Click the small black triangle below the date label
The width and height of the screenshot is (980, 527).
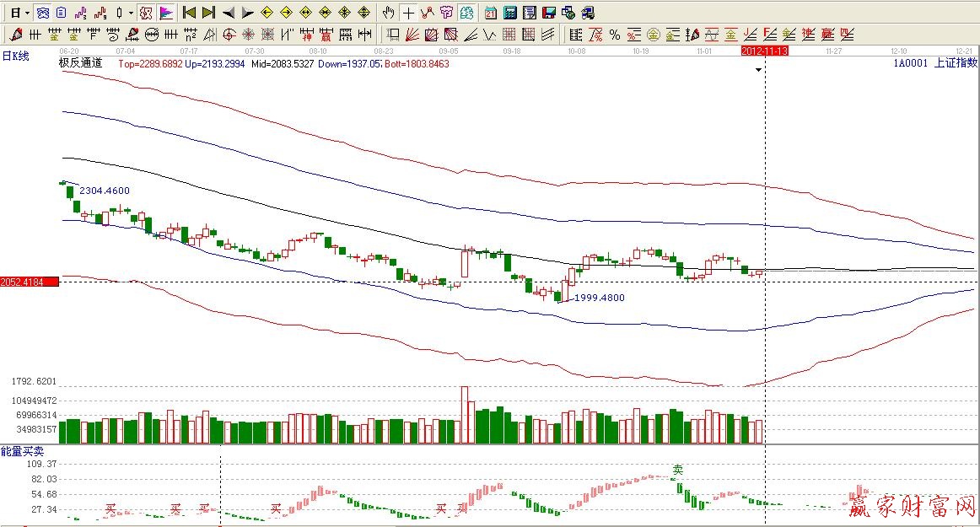(x=759, y=70)
